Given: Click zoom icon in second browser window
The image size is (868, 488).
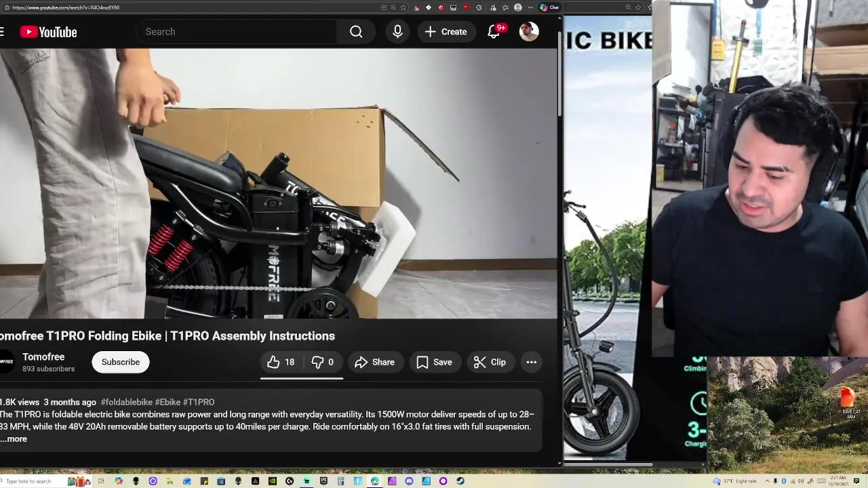Looking at the screenshot, I should pos(628,7).
